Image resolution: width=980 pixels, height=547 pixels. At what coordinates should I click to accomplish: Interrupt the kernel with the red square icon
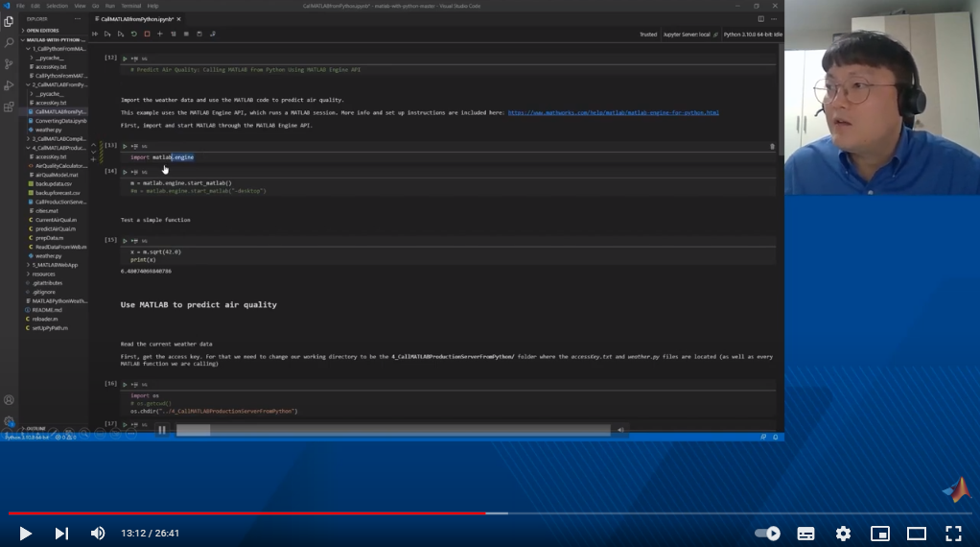click(147, 34)
